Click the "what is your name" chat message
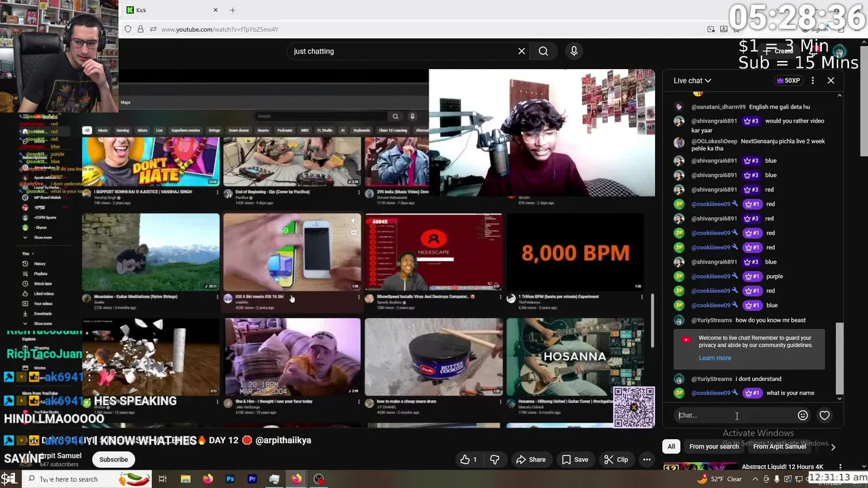Screen dimensions: 868x488 click(790, 393)
